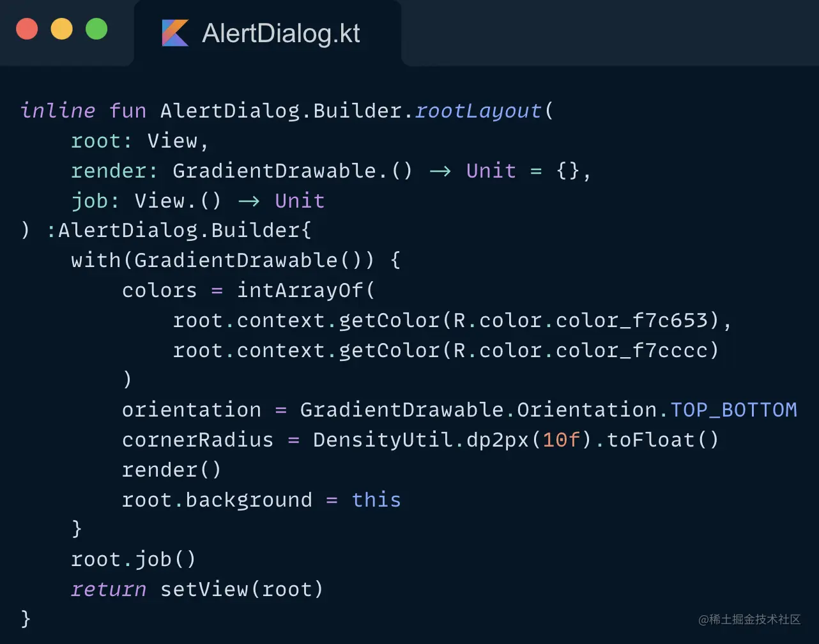
Task: Click 'with(GradientDrawable())' call
Action: point(223,260)
